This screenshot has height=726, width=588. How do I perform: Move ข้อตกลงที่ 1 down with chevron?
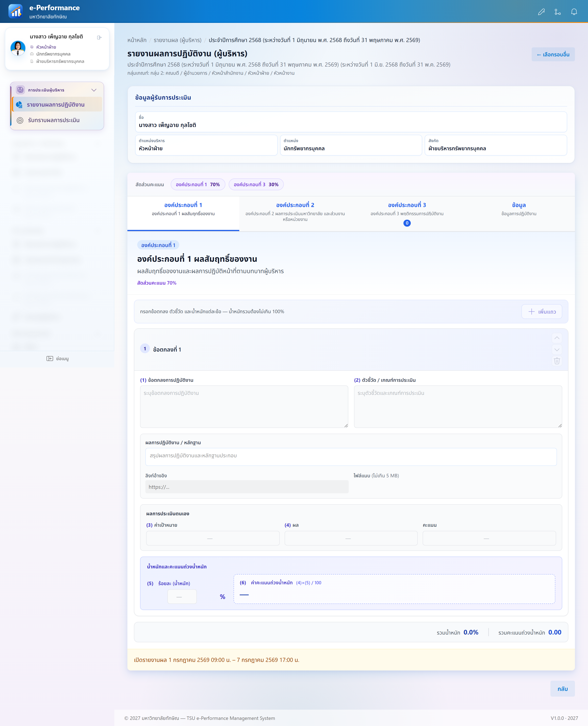click(x=557, y=350)
